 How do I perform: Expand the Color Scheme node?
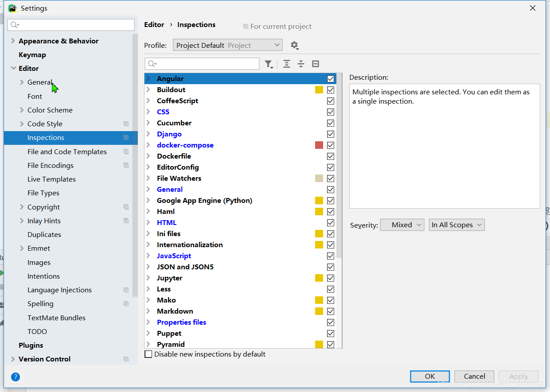pyautogui.click(x=22, y=110)
